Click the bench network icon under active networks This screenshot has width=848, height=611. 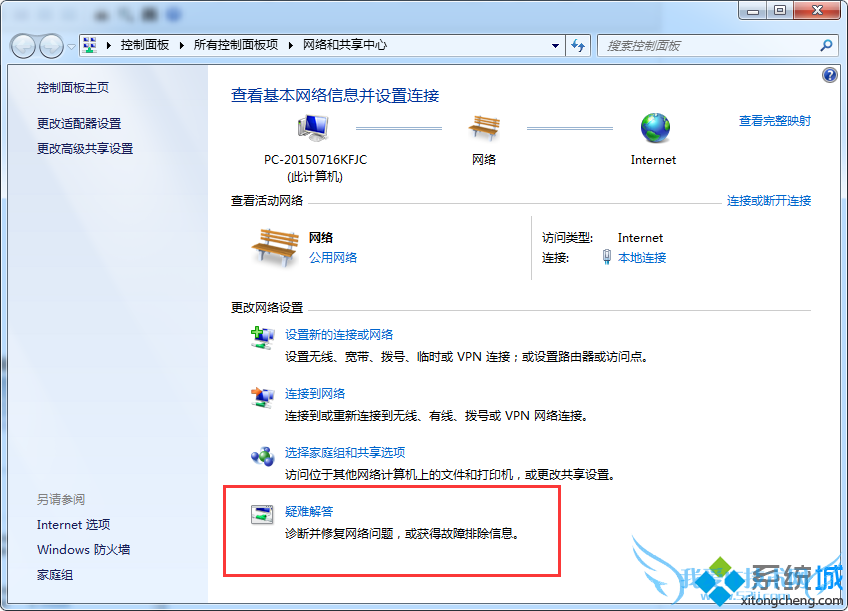pyautogui.click(x=275, y=247)
